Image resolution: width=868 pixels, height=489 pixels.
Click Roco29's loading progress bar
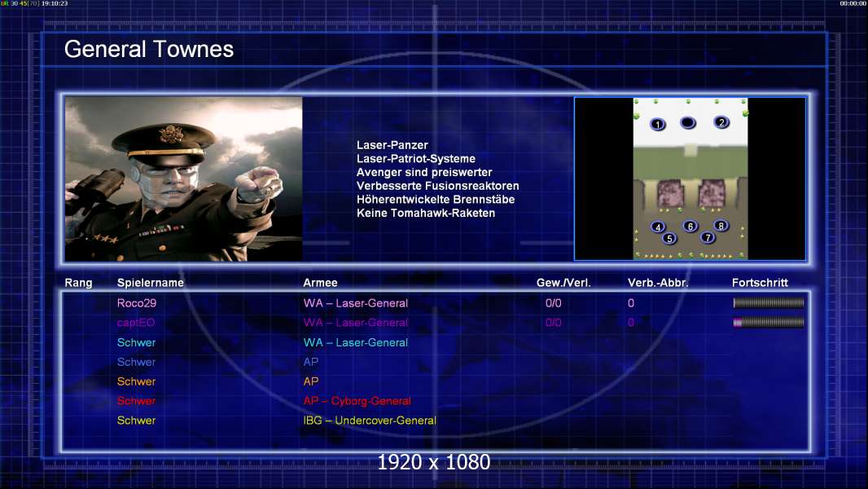pos(769,303)
